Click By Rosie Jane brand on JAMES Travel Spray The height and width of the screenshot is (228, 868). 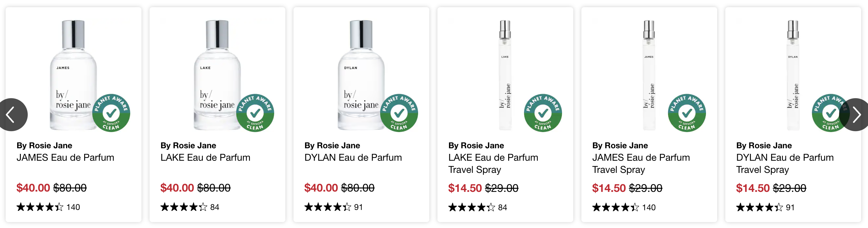620,145
